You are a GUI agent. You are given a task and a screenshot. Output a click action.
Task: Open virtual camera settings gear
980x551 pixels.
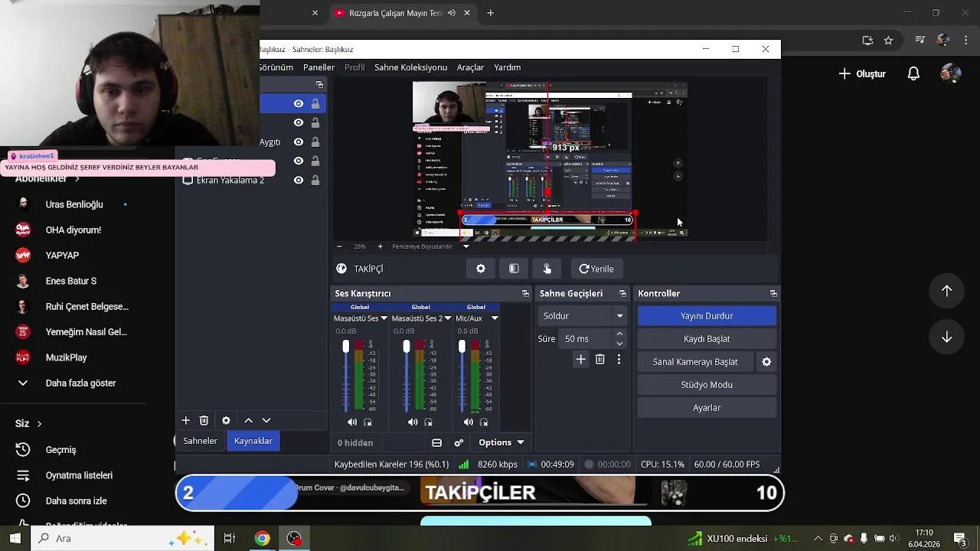766,362
